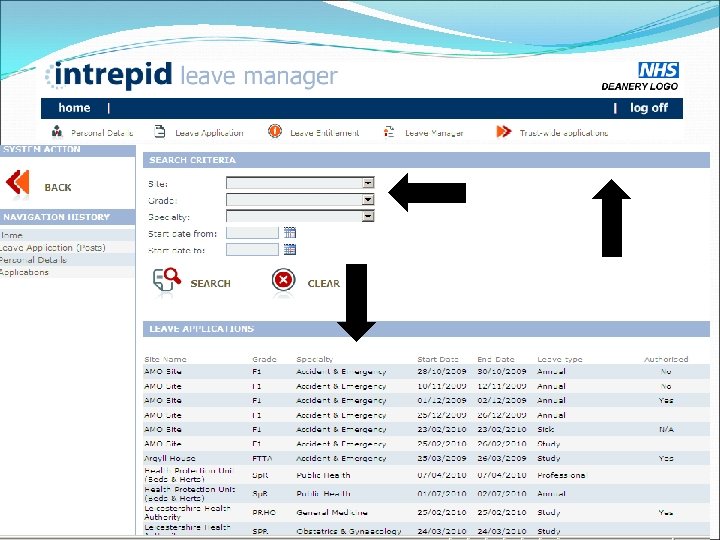Click the 24/03/2010 start date cell
The height and width of the screenshot is (540, 720).
point(442,531)
